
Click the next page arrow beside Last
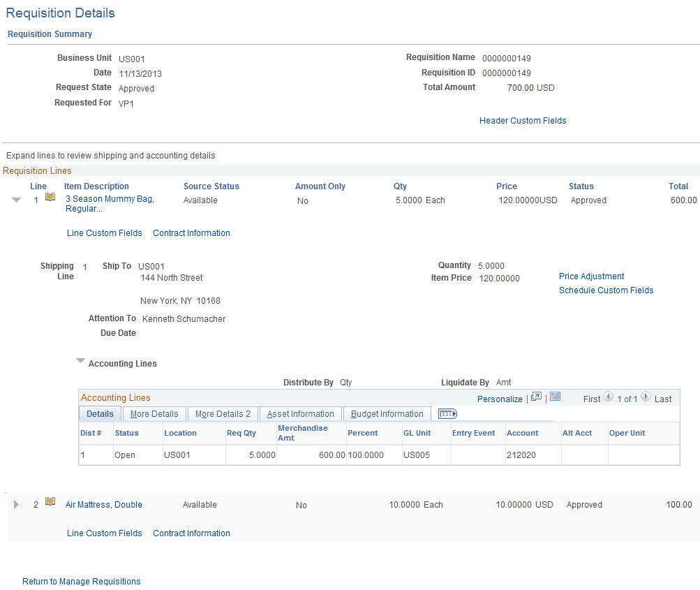(646, 398)
